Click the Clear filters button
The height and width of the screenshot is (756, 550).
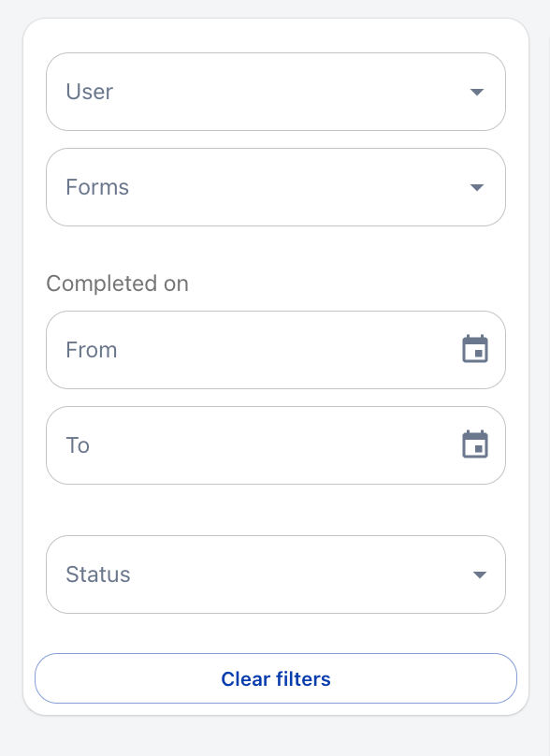coord(276,678)
